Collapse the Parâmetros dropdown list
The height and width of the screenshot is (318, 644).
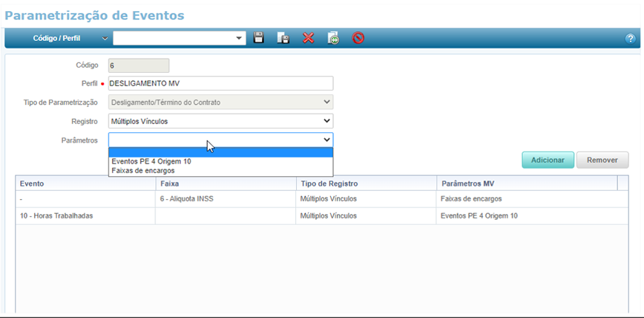pos(326,140)
